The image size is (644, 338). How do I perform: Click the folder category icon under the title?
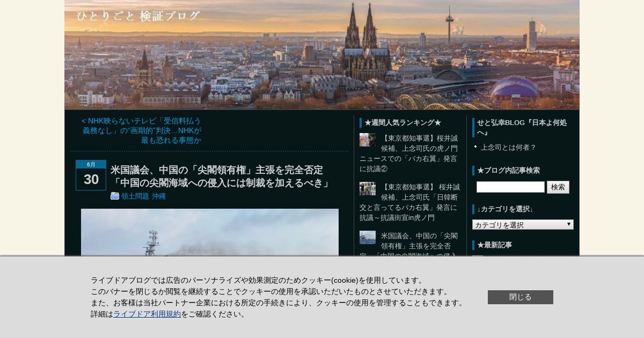pos(115,196)
